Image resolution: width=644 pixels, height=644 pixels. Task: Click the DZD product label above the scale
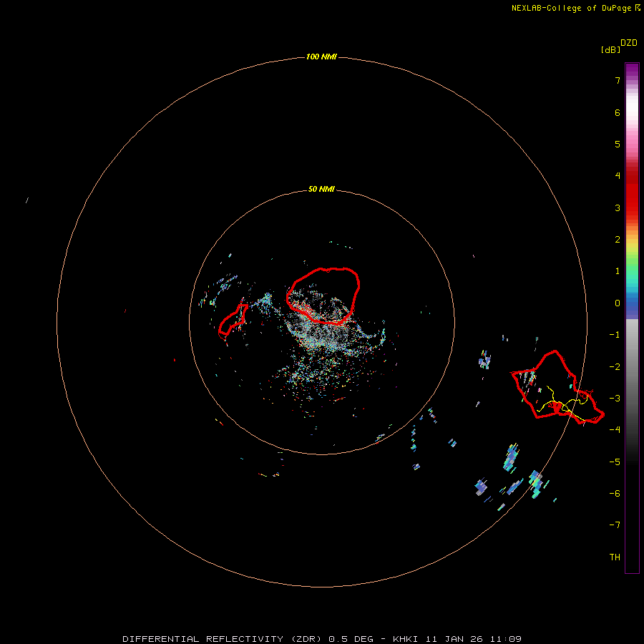[629, 43]
